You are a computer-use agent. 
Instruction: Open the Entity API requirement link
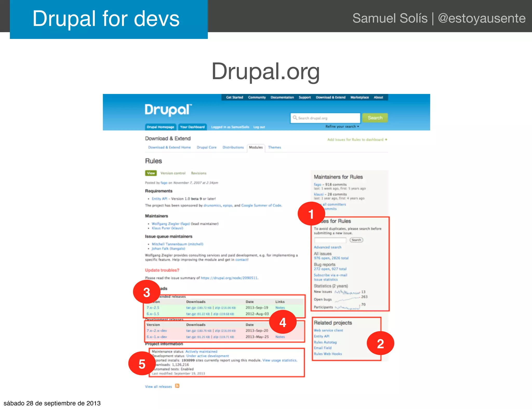pos(159,199)
